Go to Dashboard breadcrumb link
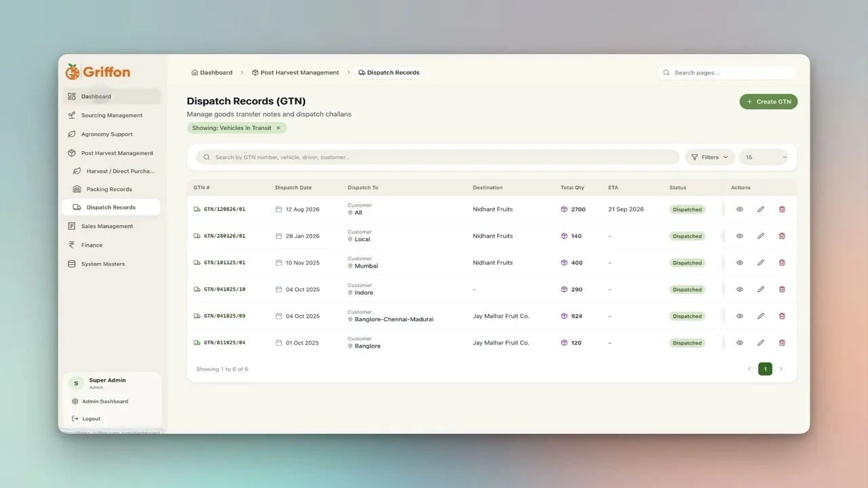The height and width of the screenshot is (488, 868). [212, 73]
